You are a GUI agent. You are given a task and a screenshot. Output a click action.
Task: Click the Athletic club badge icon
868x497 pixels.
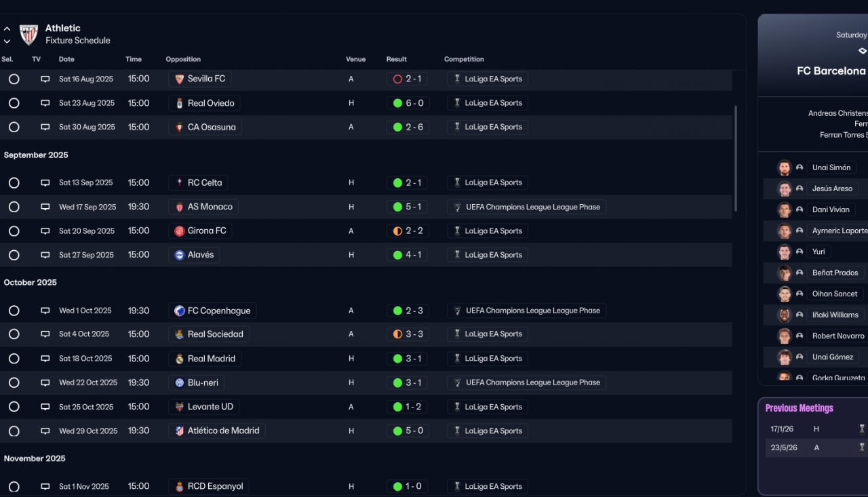(28, 35)
